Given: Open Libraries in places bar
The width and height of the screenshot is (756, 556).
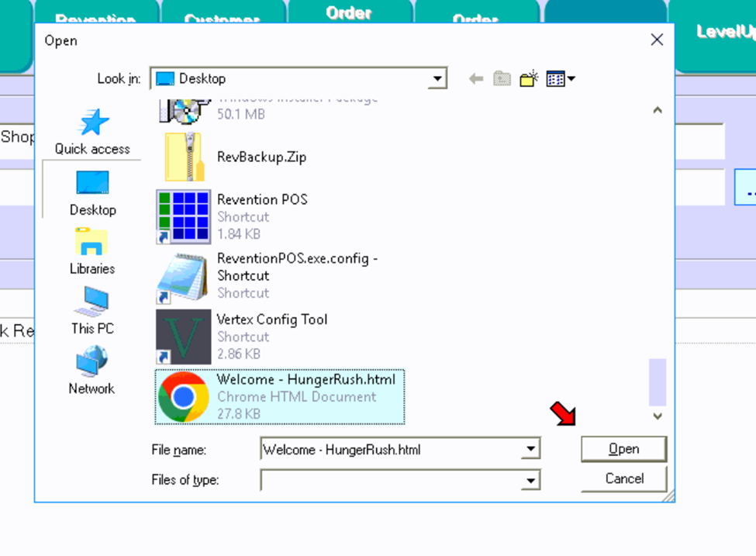Looking at the screenshot, I should point(92,252).
